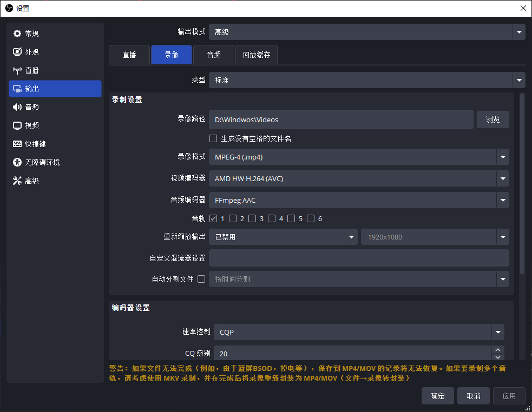Open 无障碍环境 accessibility icon
Screen dimensions: 532x412
(17, 162)
